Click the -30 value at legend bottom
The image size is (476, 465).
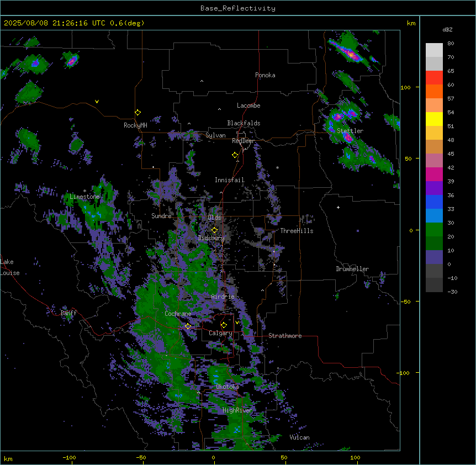452,292
